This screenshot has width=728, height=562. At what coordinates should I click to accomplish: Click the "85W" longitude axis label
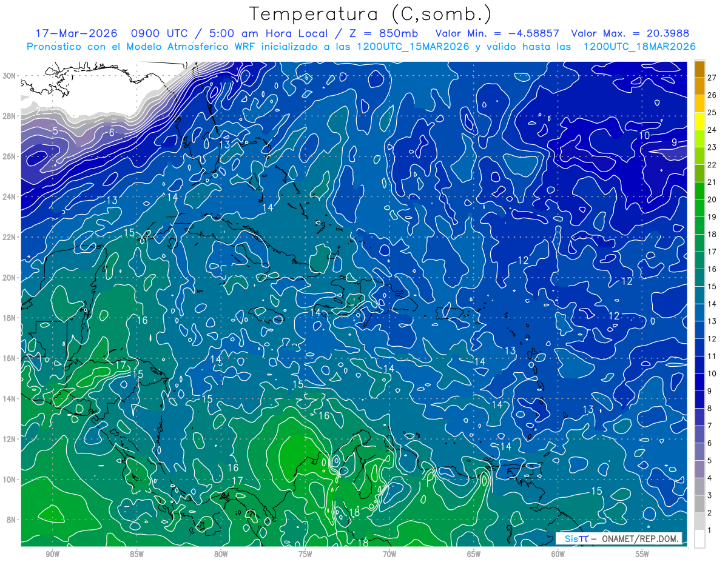pyautogui.click(x=136, y=554)
